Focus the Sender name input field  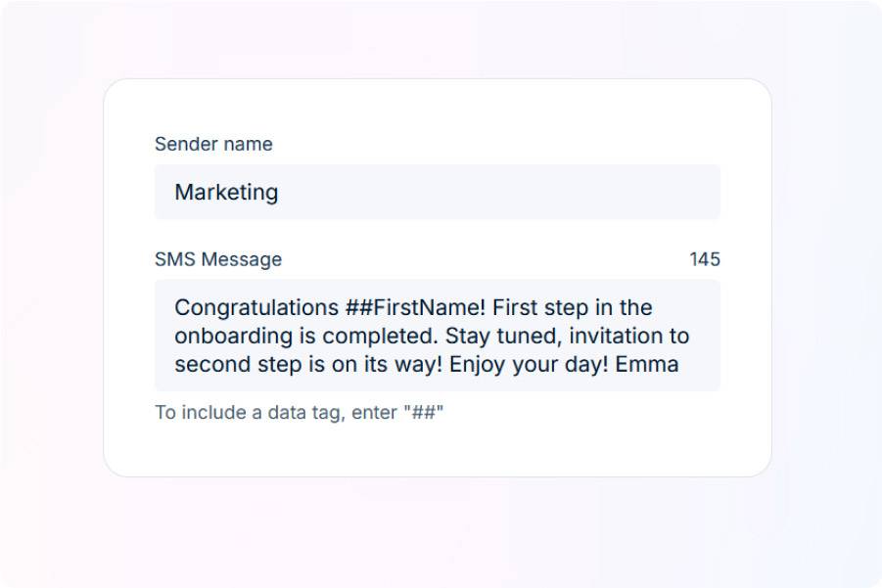[x=437, y=193]
